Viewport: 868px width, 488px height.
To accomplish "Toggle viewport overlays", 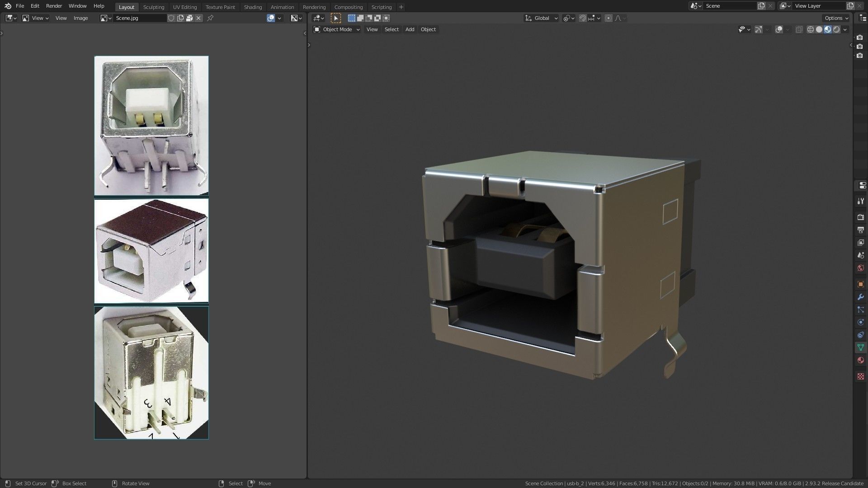I will pyautogui.click(x=779, y=29).
